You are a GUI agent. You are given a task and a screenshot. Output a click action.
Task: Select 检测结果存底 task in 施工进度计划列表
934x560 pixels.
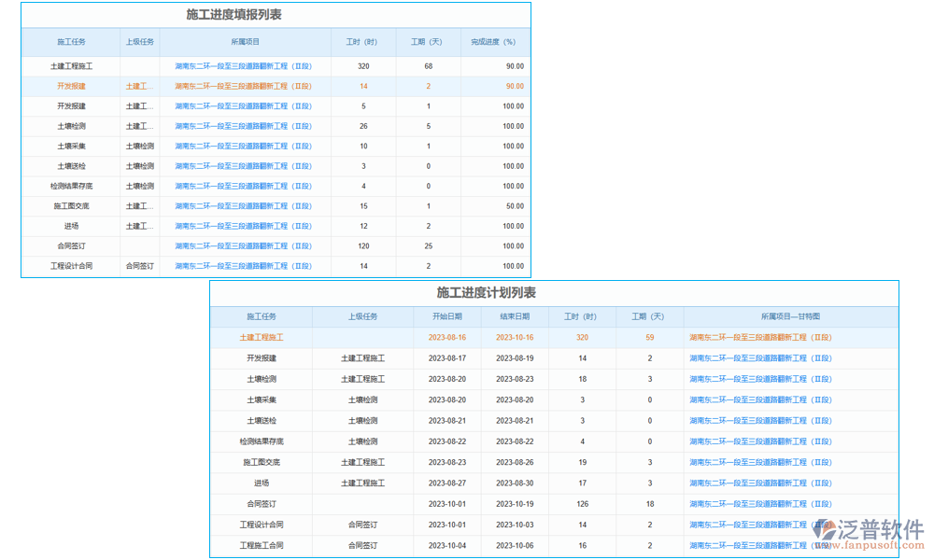[x=261, y=441]
